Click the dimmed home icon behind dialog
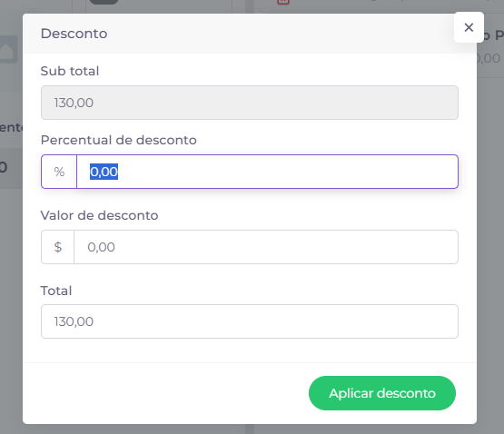 (7, 49)
